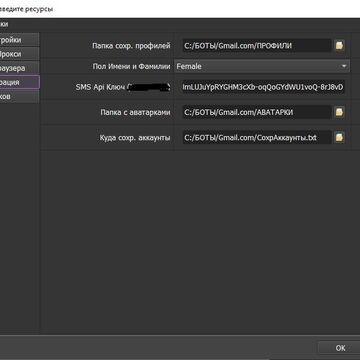Browse folder for profile save path
The height and width of the screenshot is (360, 360).
339,46
